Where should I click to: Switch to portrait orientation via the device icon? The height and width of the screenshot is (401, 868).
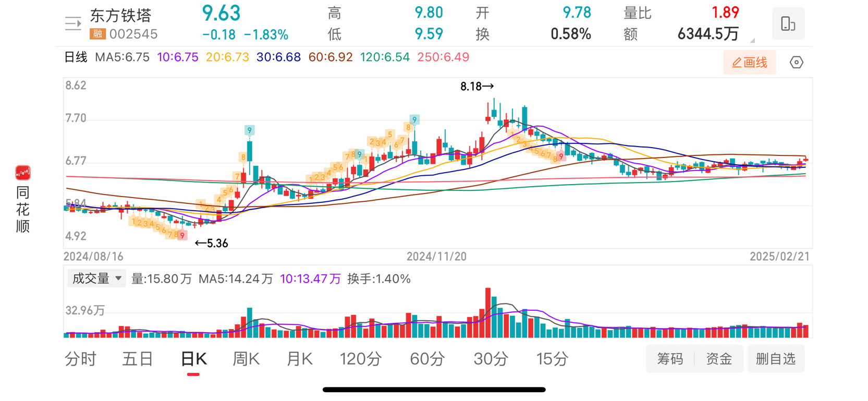[788, 23]
